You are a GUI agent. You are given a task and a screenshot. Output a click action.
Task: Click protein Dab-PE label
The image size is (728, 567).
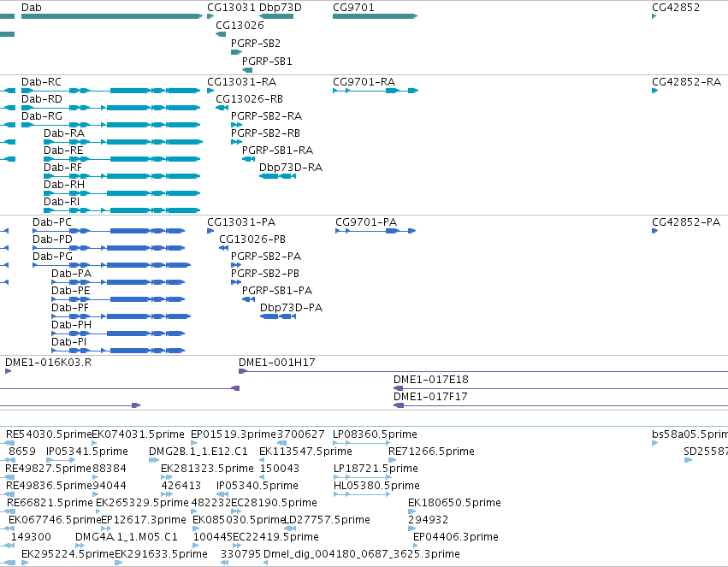(x=70, y=291)
